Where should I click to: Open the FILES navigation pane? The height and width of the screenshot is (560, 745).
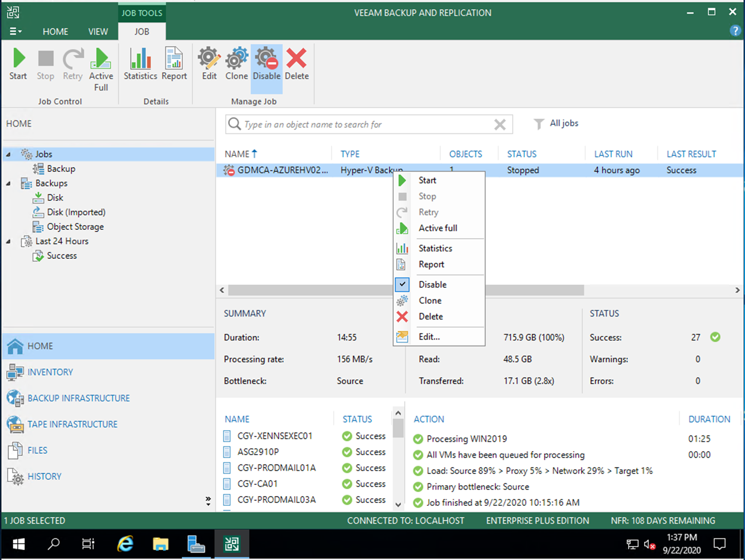[108, 450]
